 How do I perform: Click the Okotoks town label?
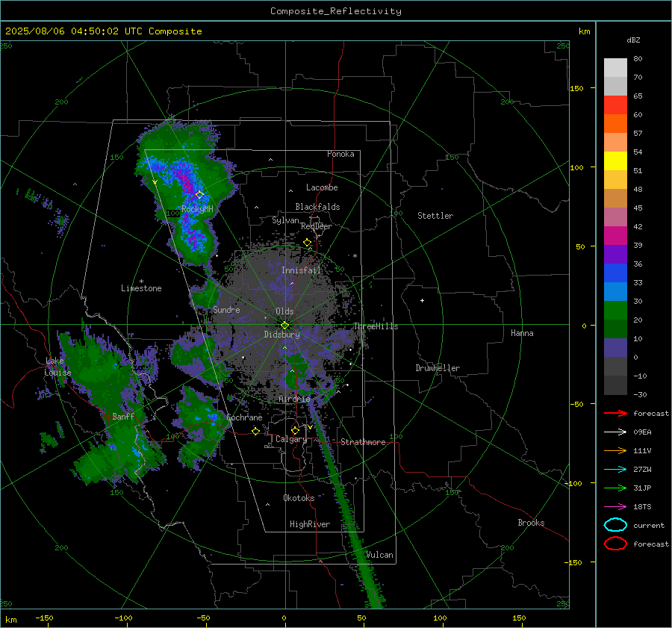click(x=299, y=498)
